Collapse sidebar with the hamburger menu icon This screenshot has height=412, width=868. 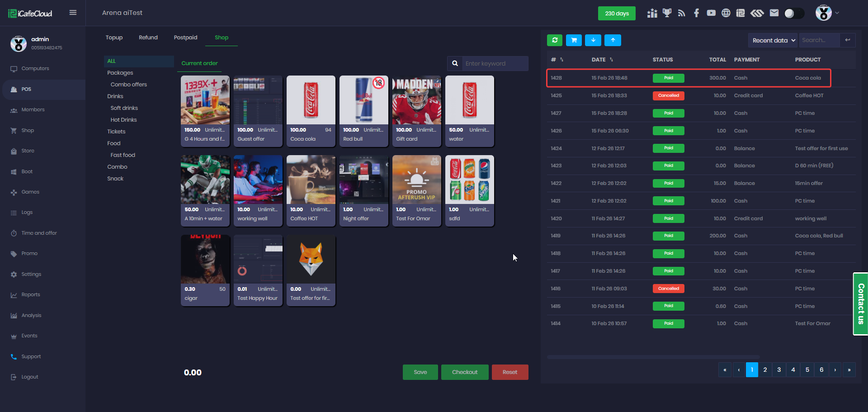[x=73, y=13]
